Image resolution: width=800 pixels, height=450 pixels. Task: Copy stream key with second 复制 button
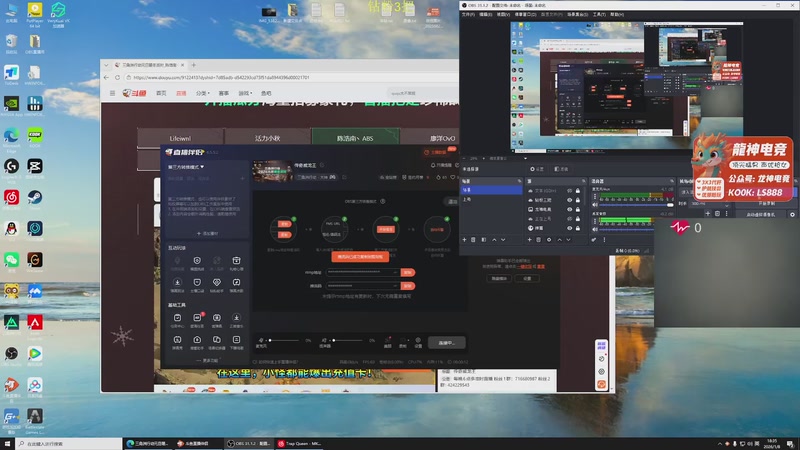tap(408, 286)
